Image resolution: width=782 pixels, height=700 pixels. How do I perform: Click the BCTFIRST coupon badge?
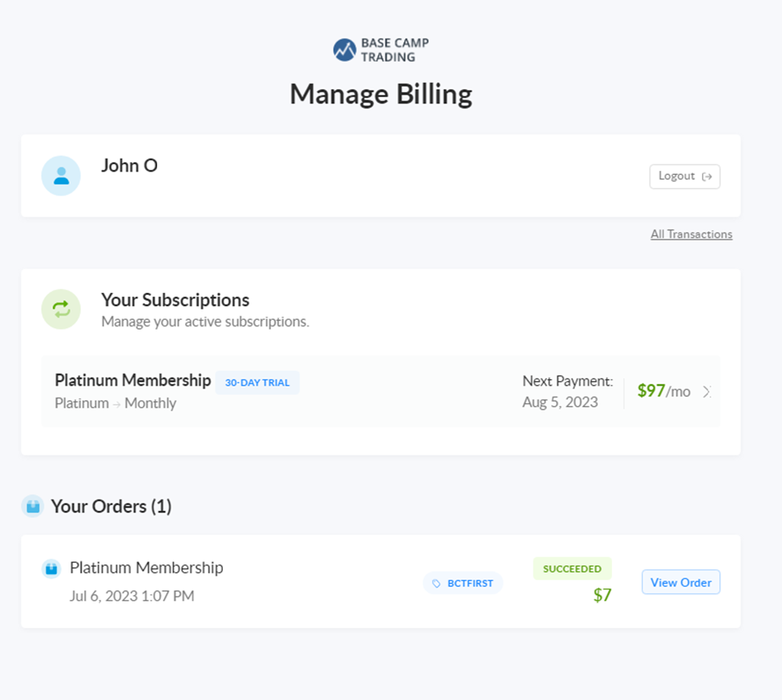pos(463,584)
